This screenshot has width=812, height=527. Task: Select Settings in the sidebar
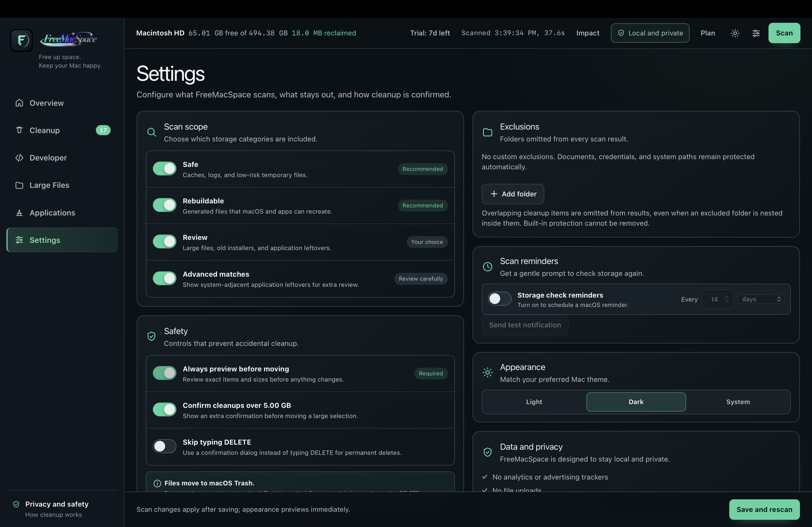pyautogui.click(x=62, y=240)
